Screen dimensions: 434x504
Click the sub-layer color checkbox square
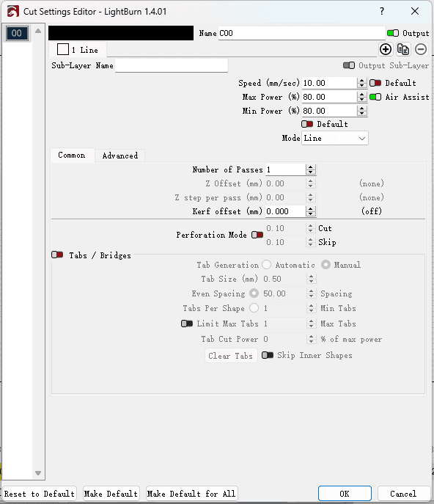click(x=63, y=49)
